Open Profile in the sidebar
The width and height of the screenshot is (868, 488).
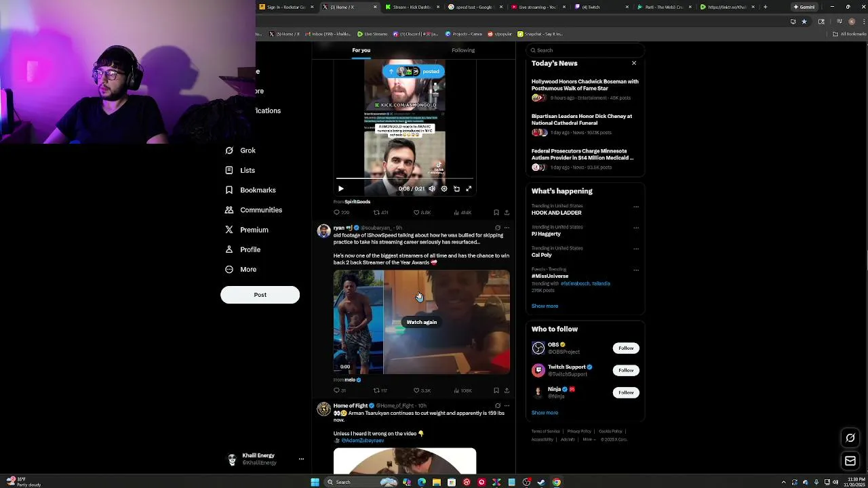click(242, 249)
